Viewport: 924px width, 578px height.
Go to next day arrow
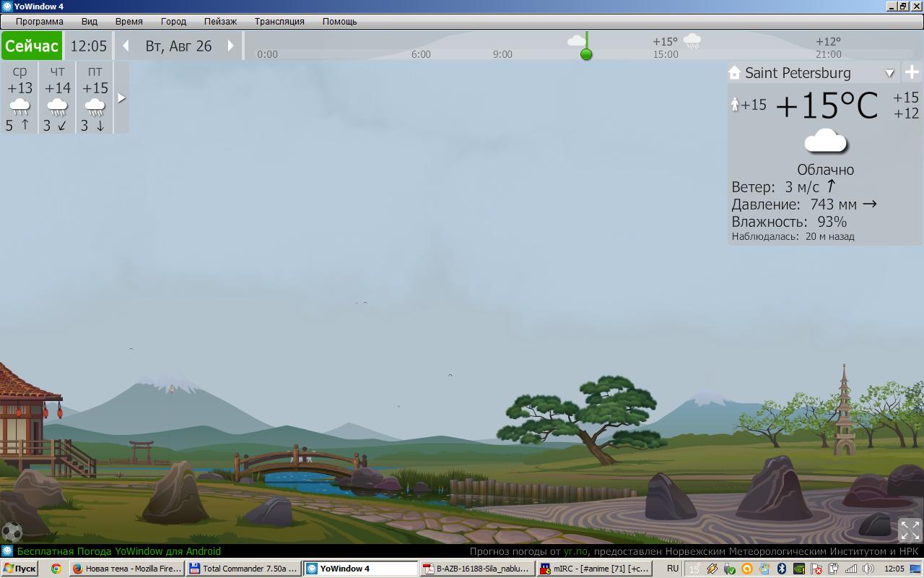click(231, 46)
